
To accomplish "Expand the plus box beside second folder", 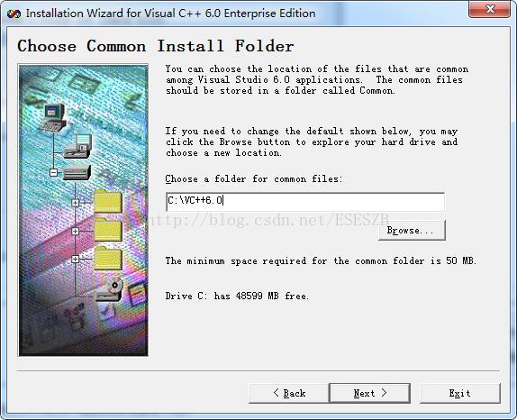I will (x=75, y=231).
